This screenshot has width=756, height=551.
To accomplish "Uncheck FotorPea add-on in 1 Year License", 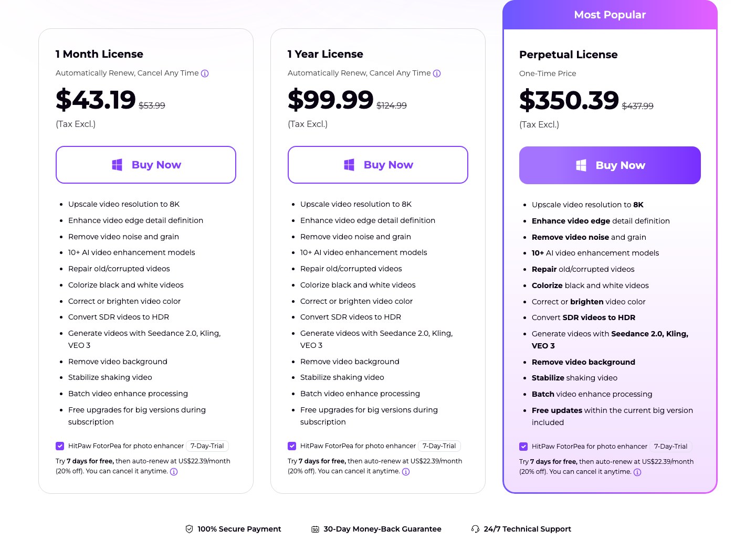I will (x=292, y=446).
